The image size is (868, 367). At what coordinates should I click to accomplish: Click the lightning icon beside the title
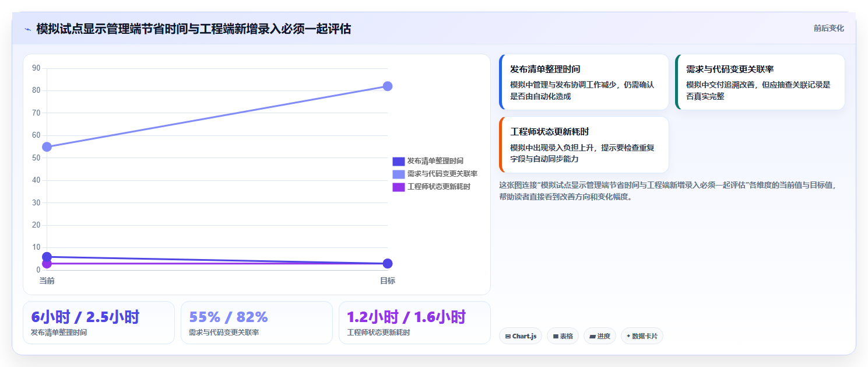[x=28, y=29]
